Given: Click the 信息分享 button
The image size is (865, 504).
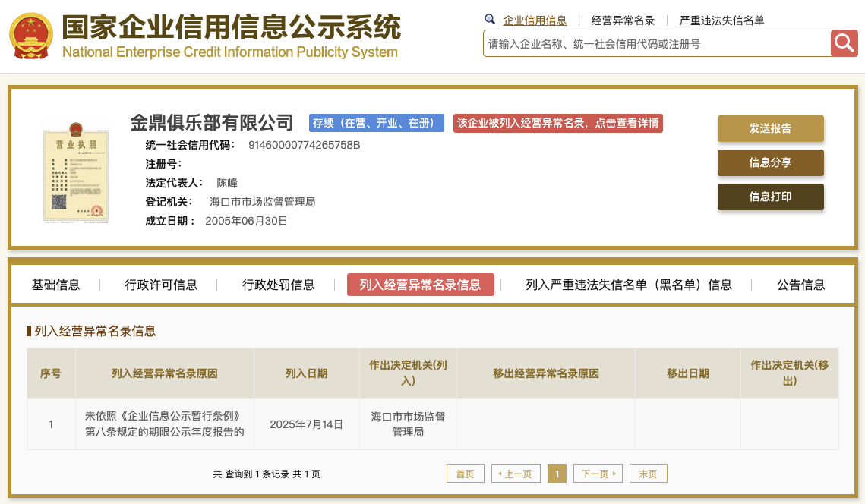Looking at the screenshot, I should (770, 162).
